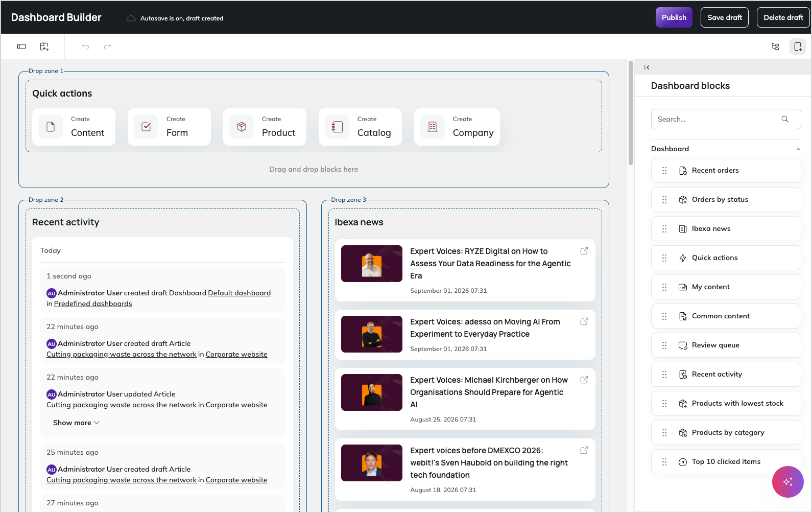Select the Recent activity block icon

683,375
